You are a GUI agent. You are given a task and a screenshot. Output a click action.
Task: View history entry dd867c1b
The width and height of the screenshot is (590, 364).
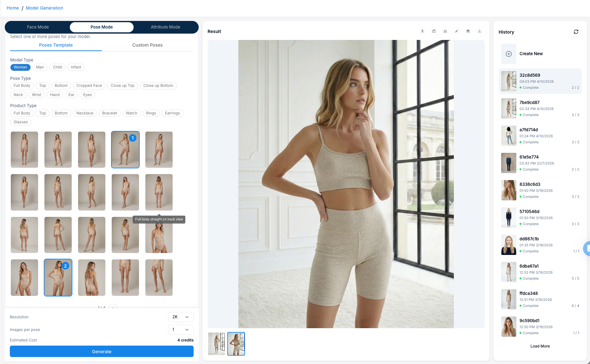coord(540,245)
